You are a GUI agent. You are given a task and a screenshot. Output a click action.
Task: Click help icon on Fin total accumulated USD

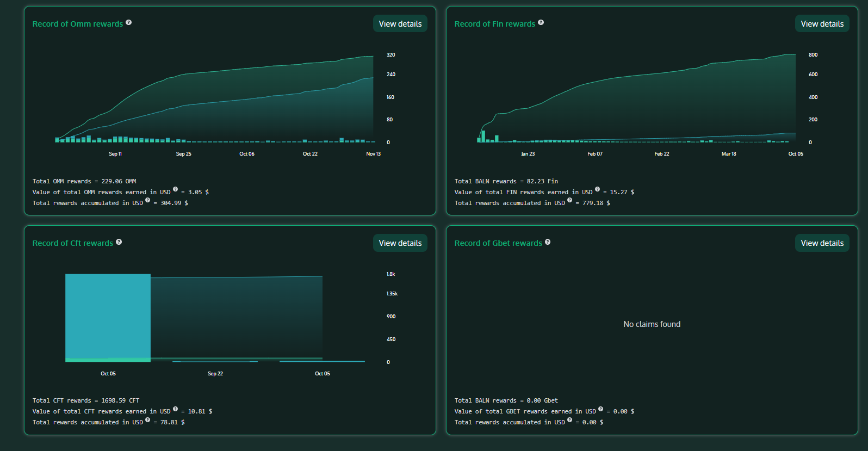point(570,200)
